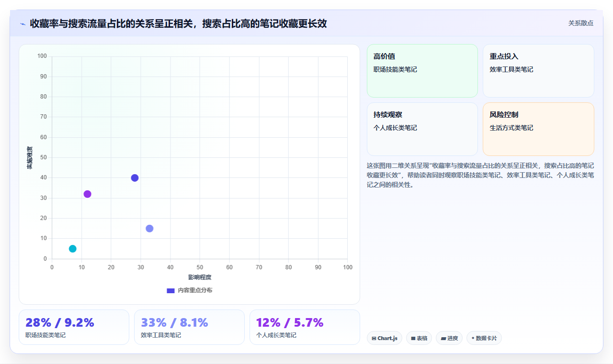Viewport: 613px width, 364px height.
Task: Select the 表格 tag
Action: coord(419,338)
